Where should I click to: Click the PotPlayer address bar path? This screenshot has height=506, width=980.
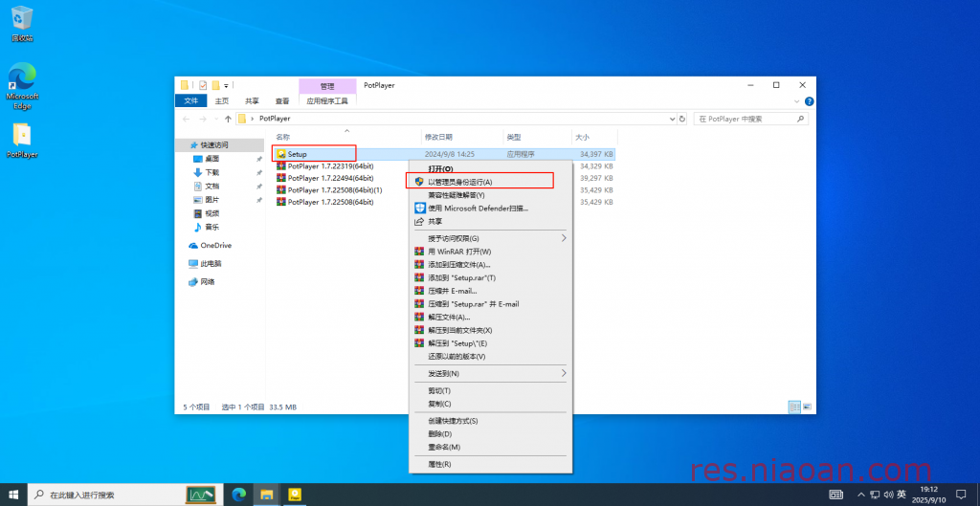275,118
